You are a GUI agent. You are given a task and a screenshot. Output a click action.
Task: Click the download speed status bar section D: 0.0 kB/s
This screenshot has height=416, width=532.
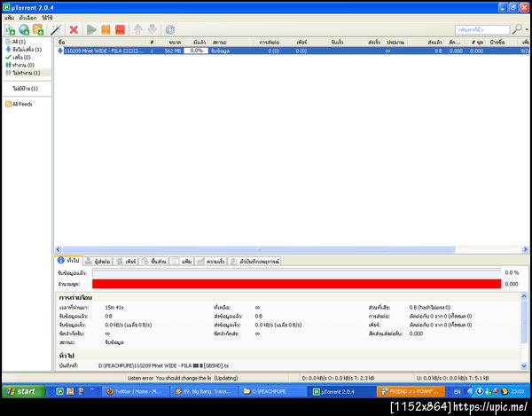click(x=338, y=378)
